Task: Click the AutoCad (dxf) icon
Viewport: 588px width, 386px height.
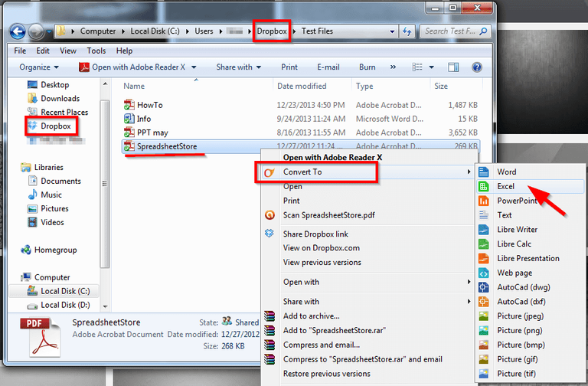Action: [x=484, y=302]
